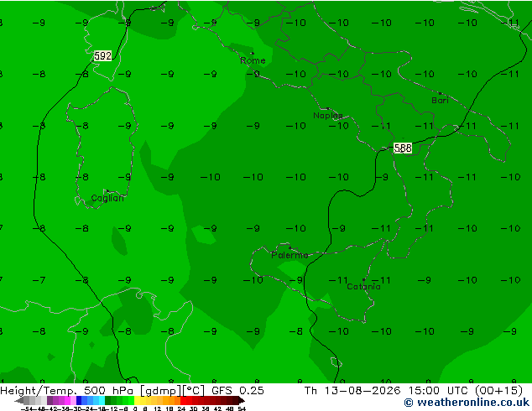Click the Cagliari city label
This screenshot has width=532, height=411.
tap(107, 198)
